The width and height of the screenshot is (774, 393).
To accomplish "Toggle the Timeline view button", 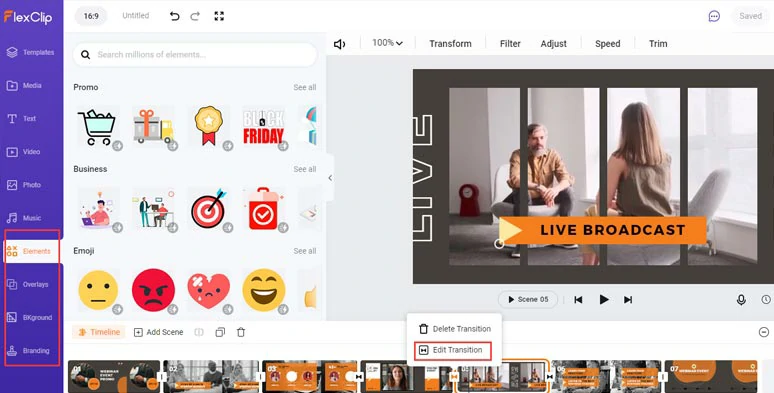I will pyautogui.click(x=99, y=332).
